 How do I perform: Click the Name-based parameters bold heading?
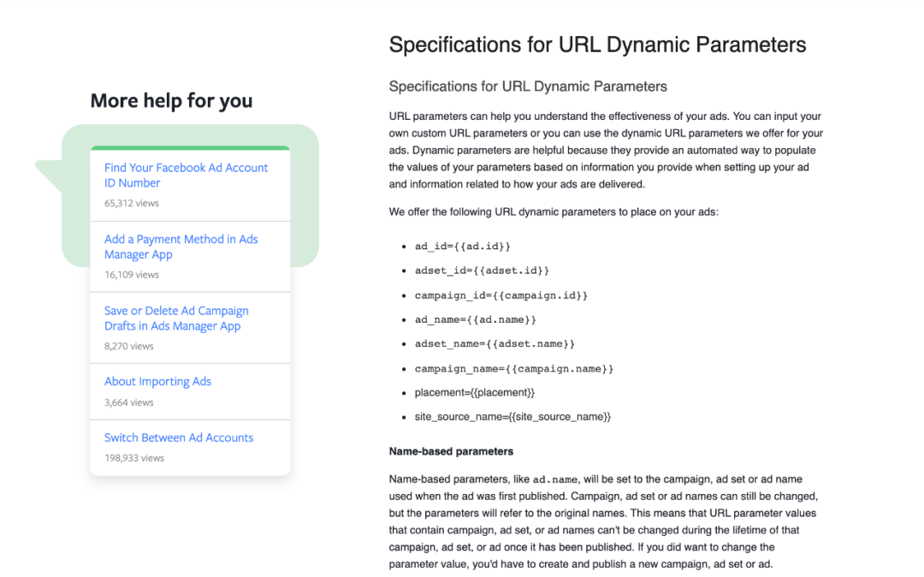[x=451, y=451]
